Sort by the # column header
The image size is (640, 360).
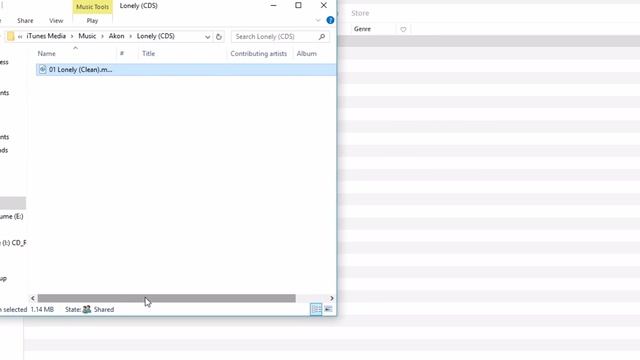tap(122, 53)
